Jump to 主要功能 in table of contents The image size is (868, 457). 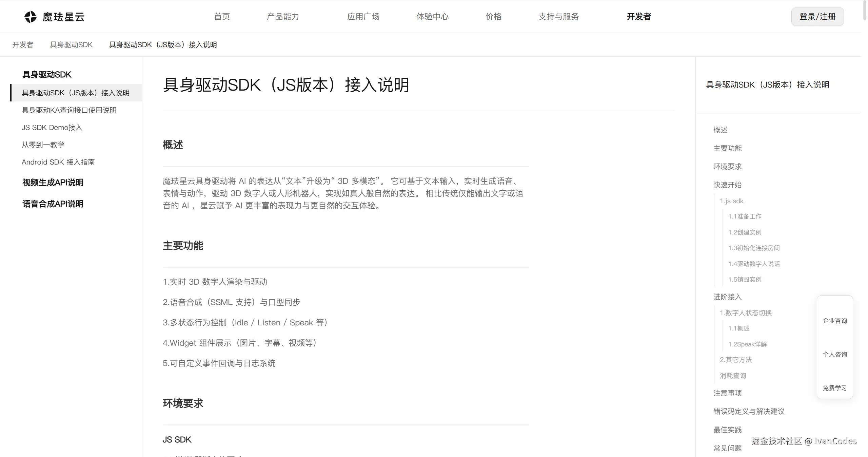click(728, 148)
